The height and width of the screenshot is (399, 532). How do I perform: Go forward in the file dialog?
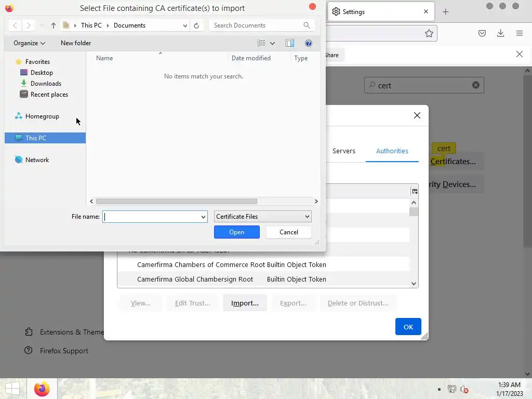(29, 25)
